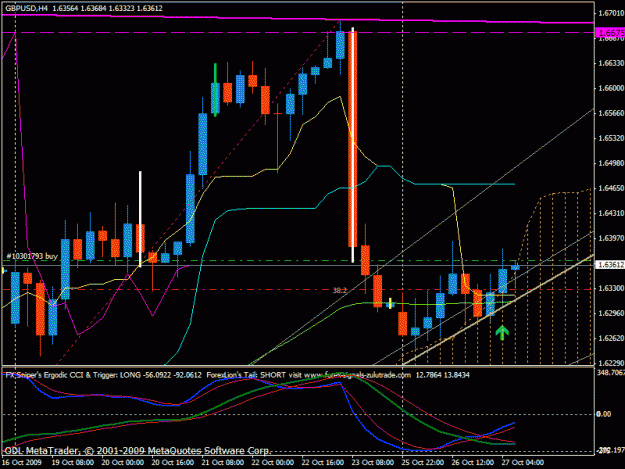
Task: Click the 1.64310 price axis value
Action: tap(611, 213)
